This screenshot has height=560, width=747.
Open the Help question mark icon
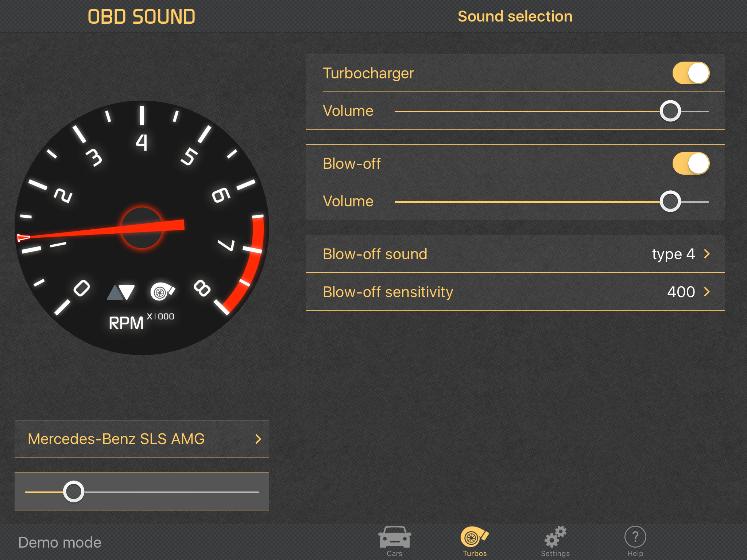point(635,537)
